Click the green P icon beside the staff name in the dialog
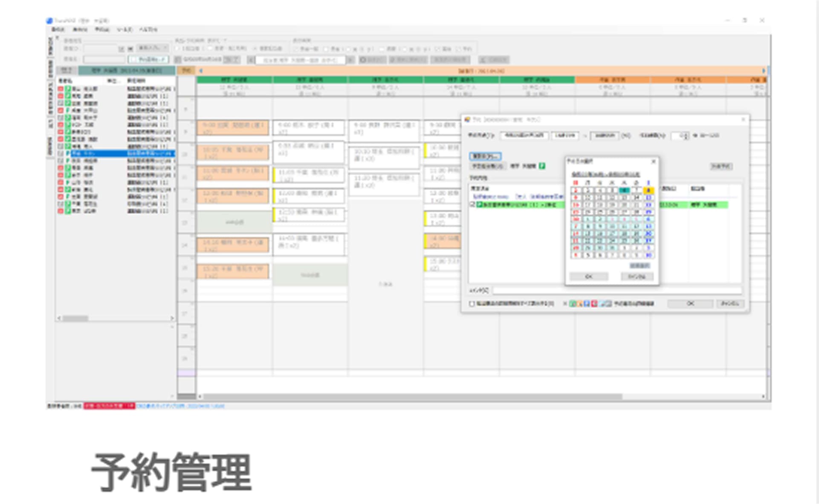Screen dimensions: 819x504 (x=542, y=166)
